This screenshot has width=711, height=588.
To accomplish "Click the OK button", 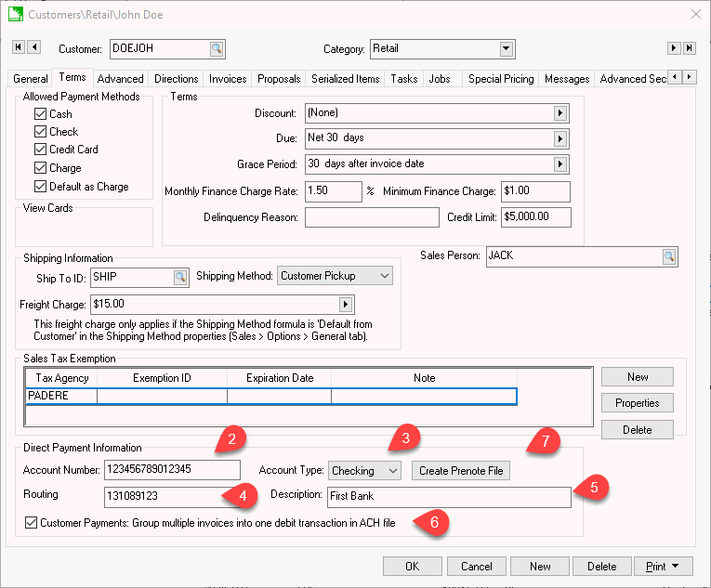I will (412, 567).
